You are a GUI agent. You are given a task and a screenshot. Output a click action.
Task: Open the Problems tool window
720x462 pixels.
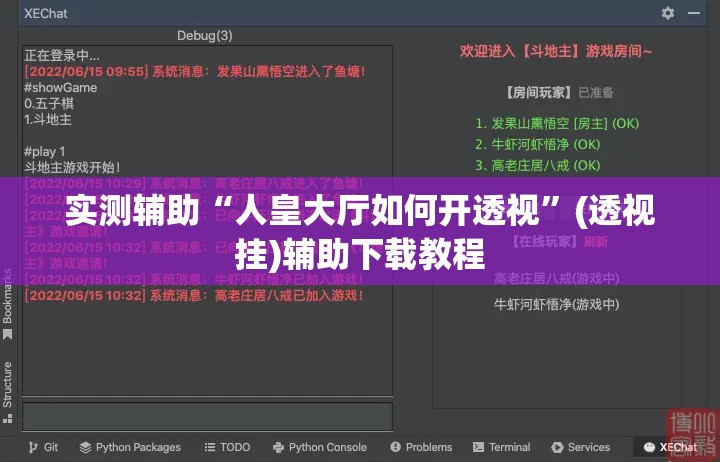[x=421, y=447]
